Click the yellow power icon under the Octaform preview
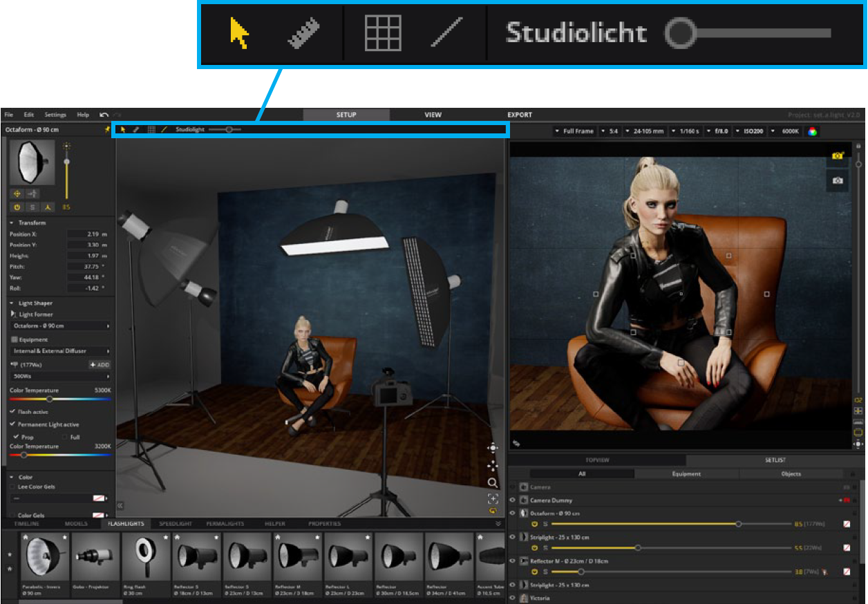 coord(17,207)
